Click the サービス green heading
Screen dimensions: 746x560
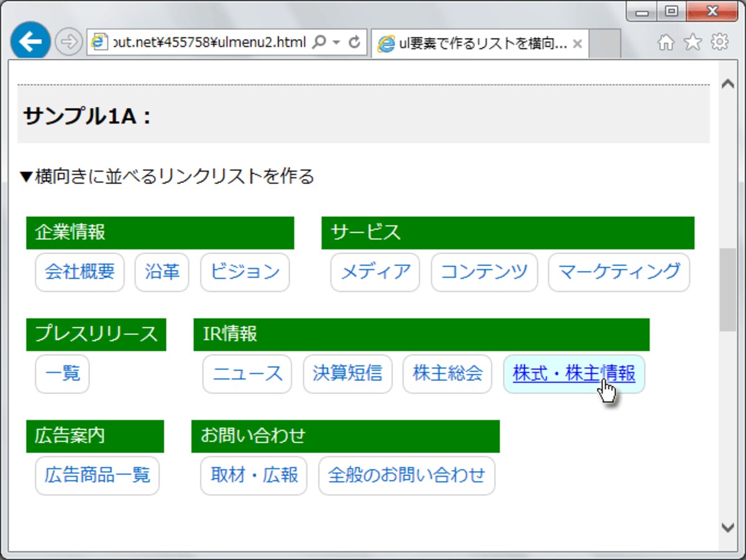click(x=508, y=232)
